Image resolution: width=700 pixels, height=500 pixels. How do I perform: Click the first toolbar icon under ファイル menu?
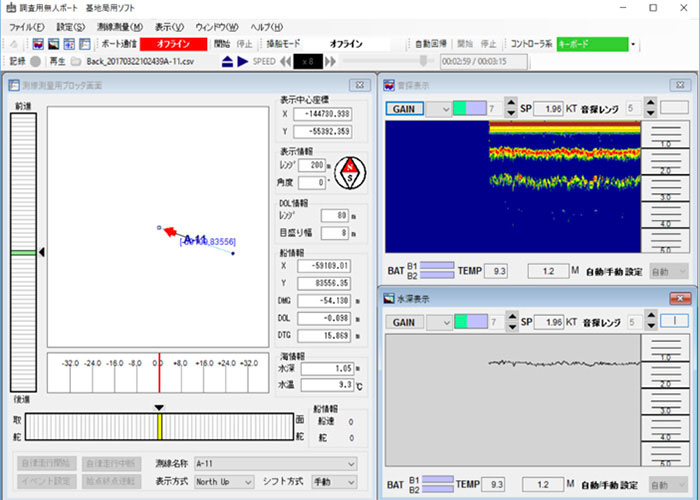point(13,44)
